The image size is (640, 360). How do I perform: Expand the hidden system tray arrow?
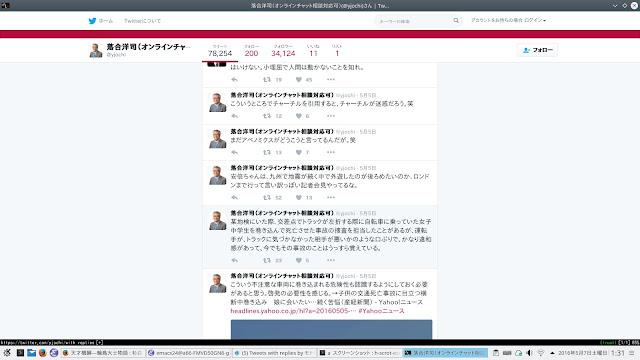point(552,353)
